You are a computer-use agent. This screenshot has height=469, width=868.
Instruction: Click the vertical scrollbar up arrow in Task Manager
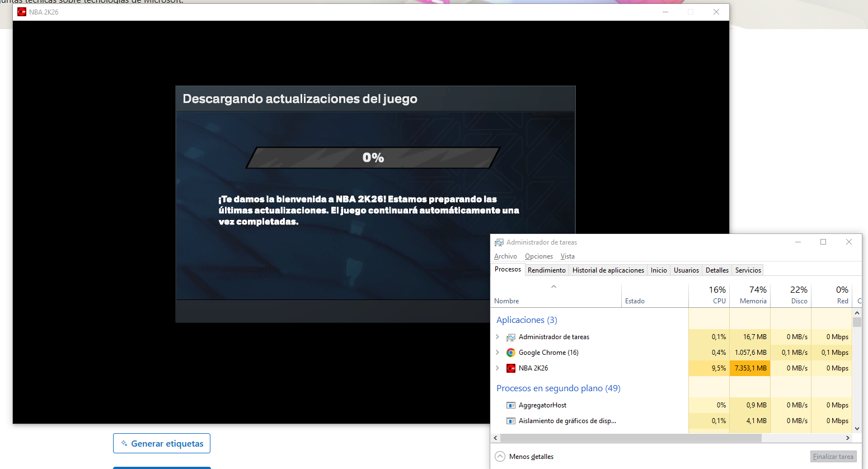pyautogui.click(x=857, y=313)
